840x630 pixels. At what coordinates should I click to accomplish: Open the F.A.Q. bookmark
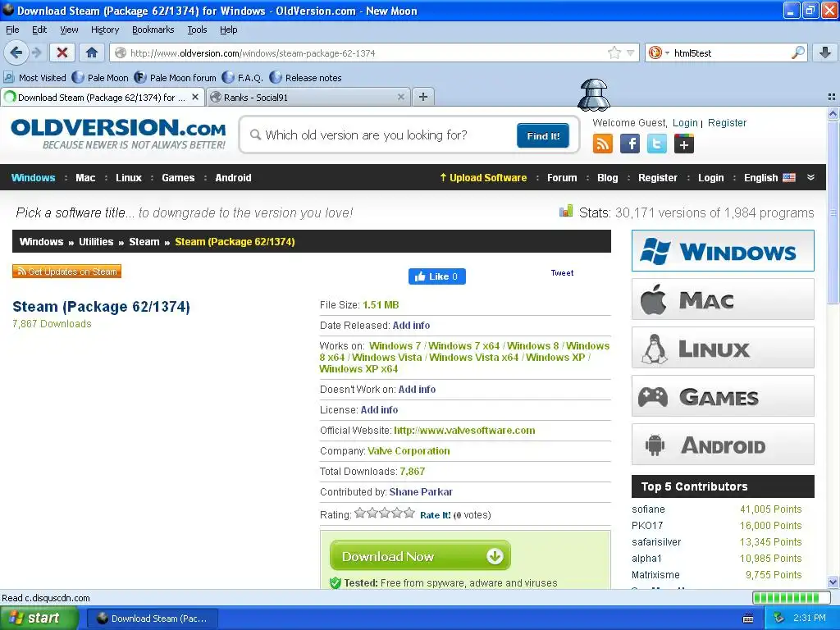[x=242, y=78]
